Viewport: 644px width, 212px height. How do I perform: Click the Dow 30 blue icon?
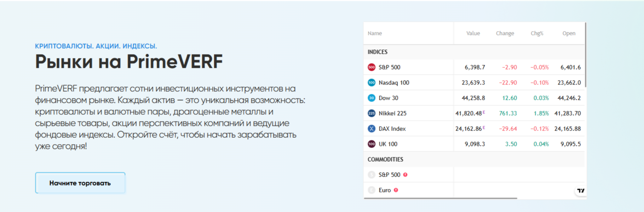[x=371, y=98]
